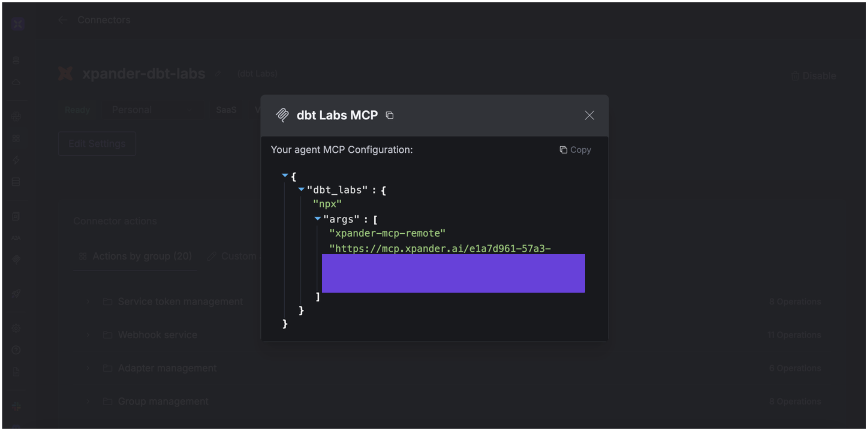
Task: Go back using the Connectors arrow
Action: coord(63,20)
